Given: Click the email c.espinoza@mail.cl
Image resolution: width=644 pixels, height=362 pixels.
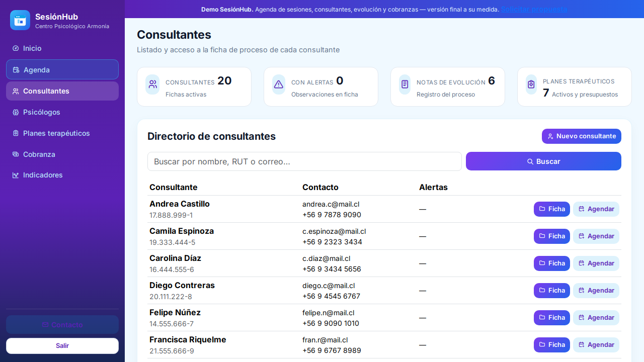Looking at the screenshot, I should (334, 231).
